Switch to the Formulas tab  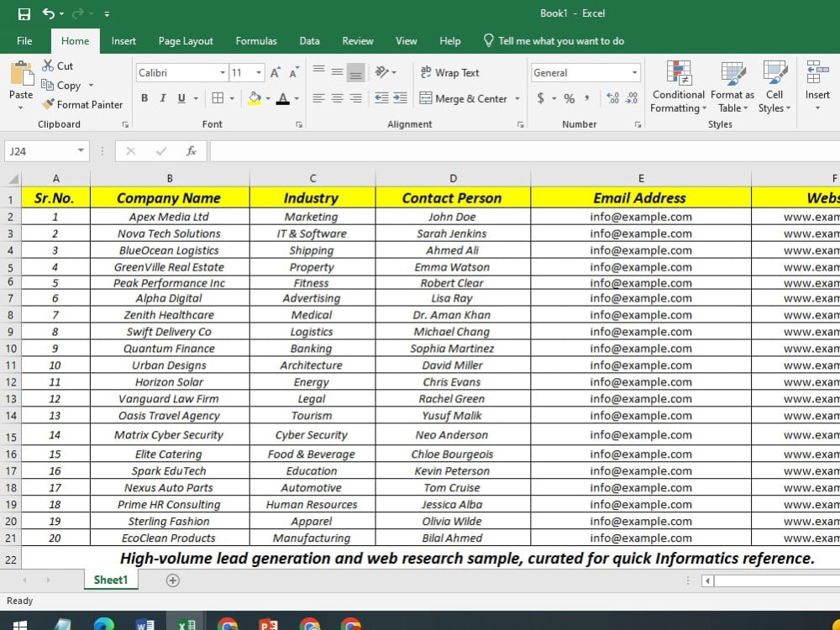256,40
